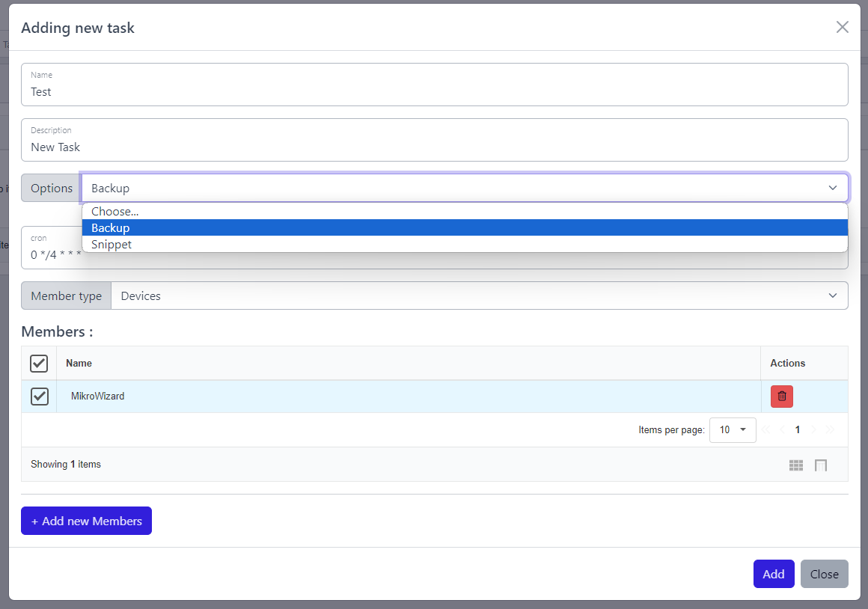Jump to last page with double-right chevron

pyautogui.click(x=829, y=429)
